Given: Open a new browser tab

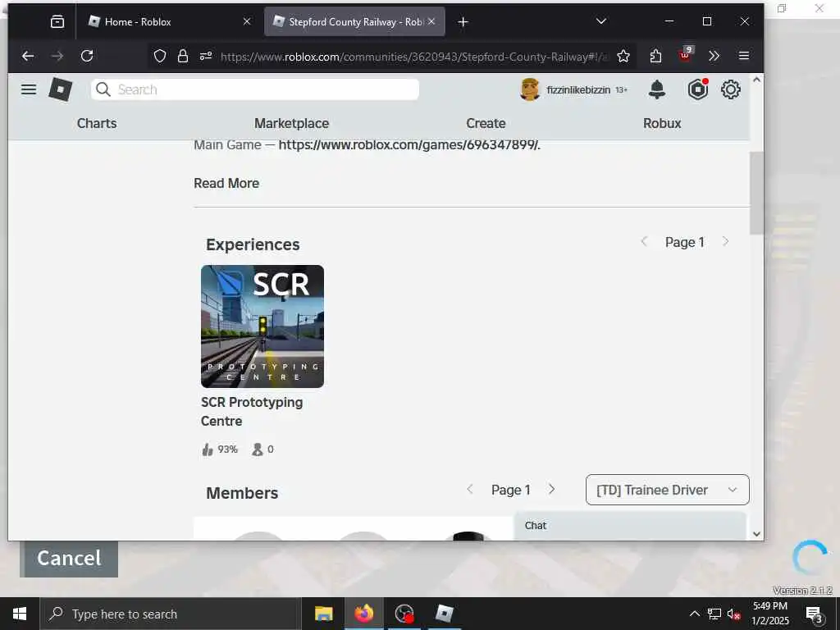Looking at the screenshot, I should click(x=463, y=22).
